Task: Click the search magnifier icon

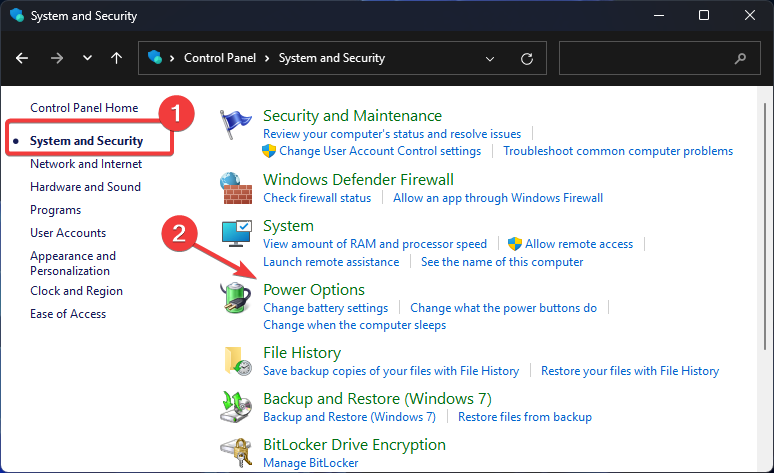Action: [x=740, y=59]
